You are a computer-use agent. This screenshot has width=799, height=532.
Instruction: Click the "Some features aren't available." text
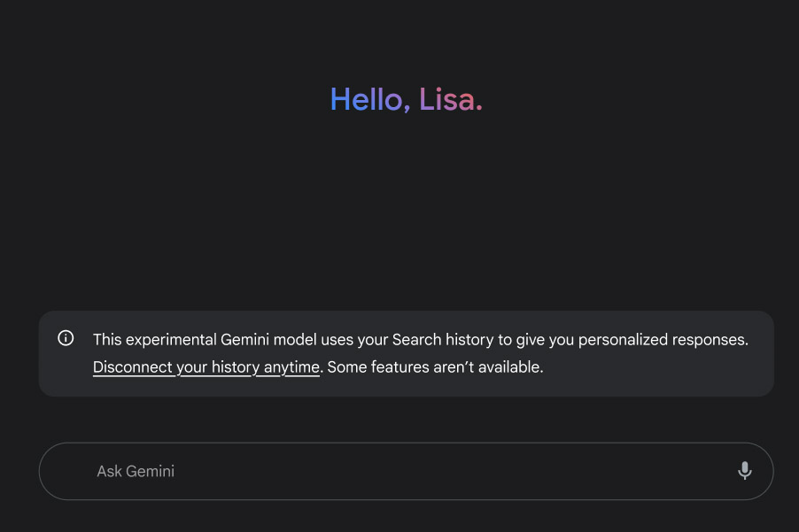435,367
